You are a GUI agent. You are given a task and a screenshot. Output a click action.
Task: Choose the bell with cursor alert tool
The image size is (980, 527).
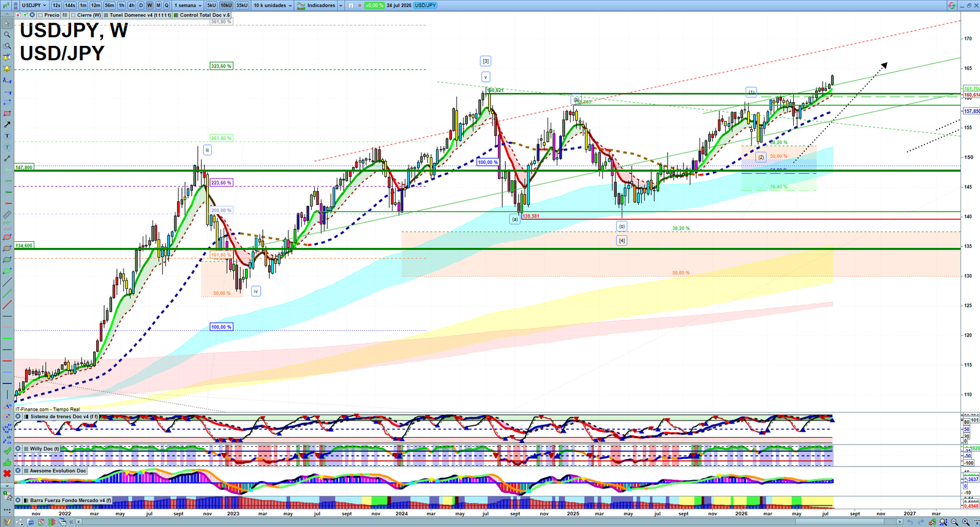[7, 58]
